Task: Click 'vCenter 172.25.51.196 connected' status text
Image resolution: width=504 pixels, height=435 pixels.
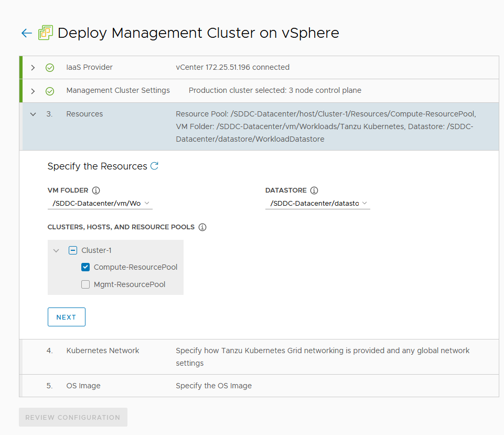Action: coord(233,67)
